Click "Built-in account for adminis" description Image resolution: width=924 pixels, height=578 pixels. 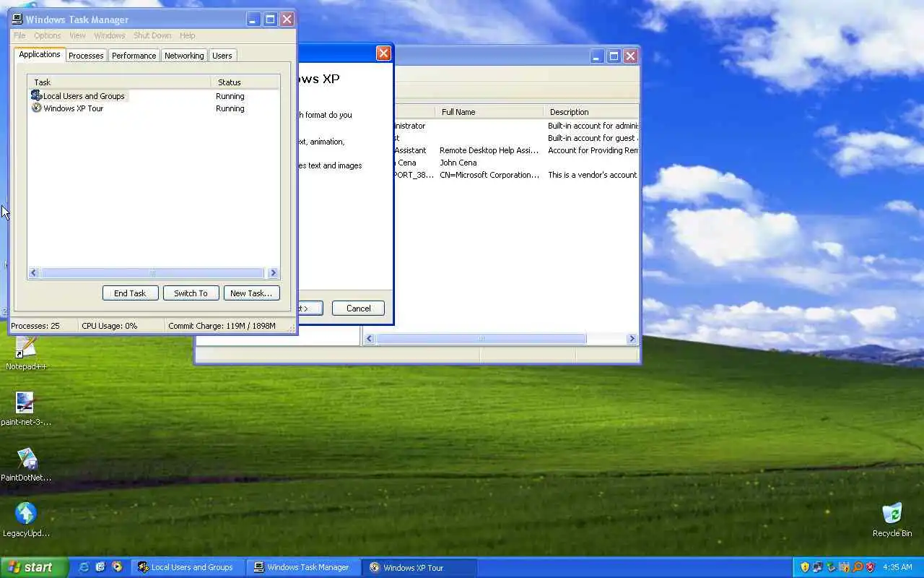pos(593,126)
